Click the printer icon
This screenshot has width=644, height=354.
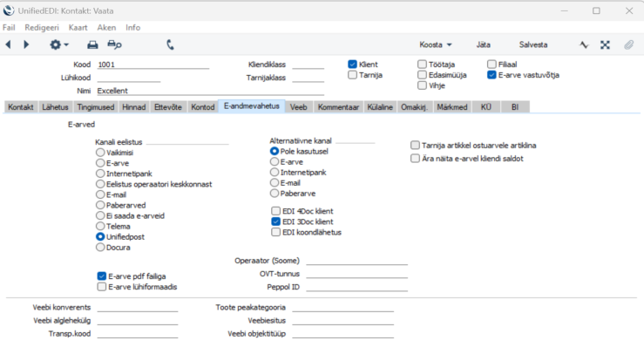point(92,44)
